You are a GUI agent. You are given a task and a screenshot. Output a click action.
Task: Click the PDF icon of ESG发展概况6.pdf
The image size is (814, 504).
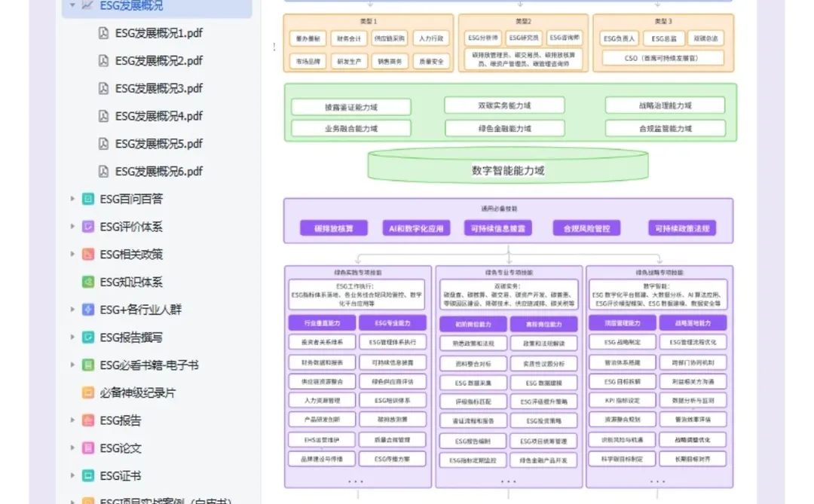103,171
